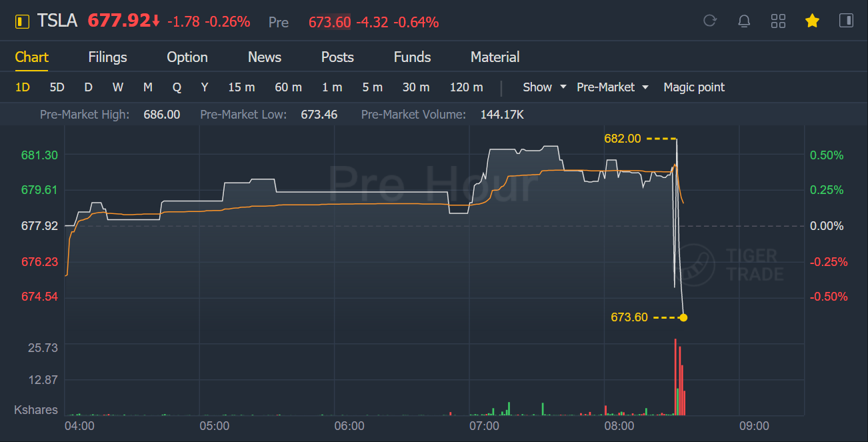The image size is (868, 442).
Task: Choose the 15 m interval
Action: 241,87
